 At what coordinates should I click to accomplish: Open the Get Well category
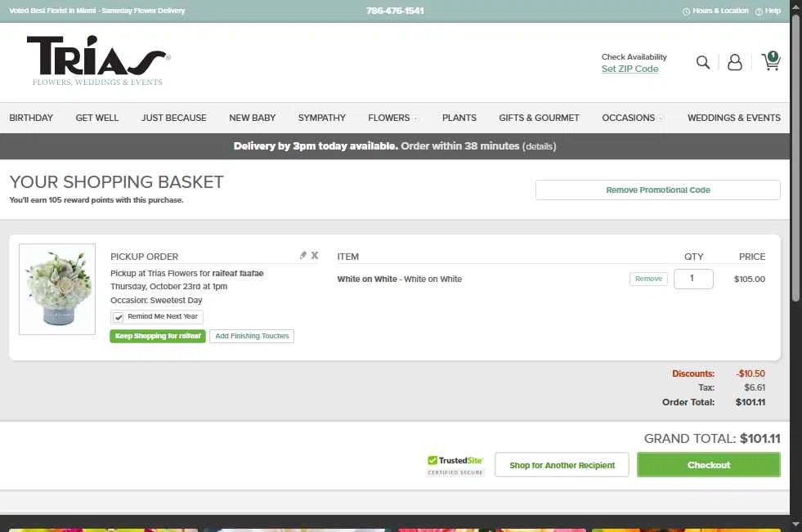[97, 118]
